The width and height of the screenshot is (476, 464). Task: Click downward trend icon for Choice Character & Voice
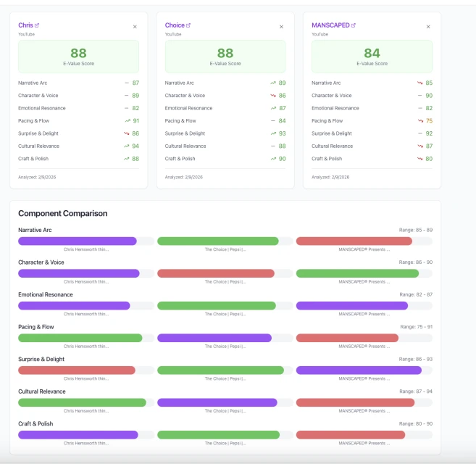273,96
